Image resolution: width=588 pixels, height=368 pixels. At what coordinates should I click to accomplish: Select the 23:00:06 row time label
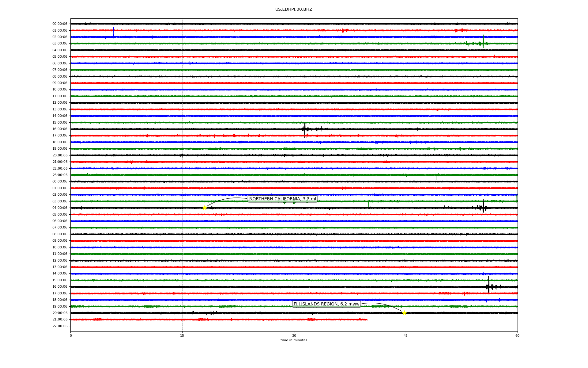point(60,175)
